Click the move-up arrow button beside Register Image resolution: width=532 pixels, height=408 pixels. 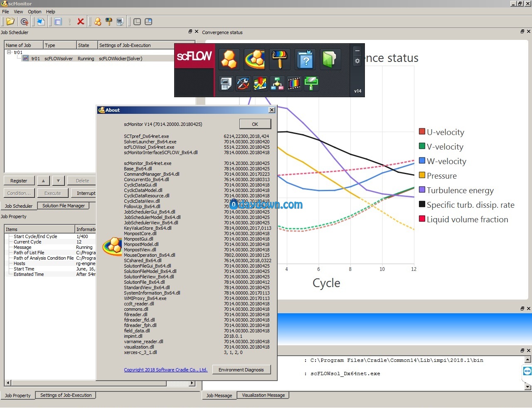pos(43,181)
